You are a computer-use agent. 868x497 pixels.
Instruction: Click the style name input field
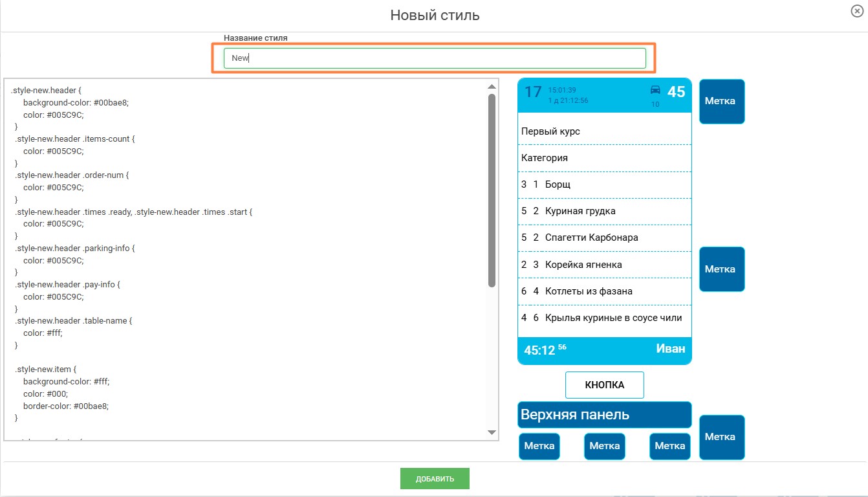click(435, 58)
